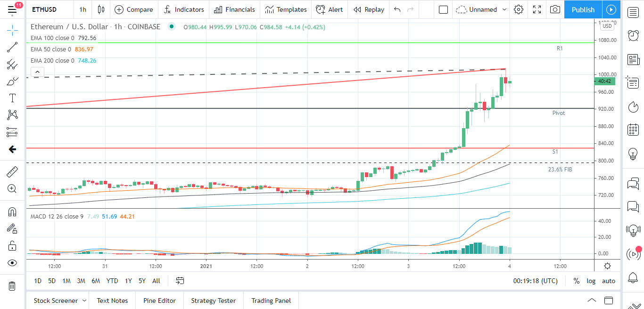Open the main hamburger menu
This screenshot has height=309, width=644.
(x=12, y=9)
